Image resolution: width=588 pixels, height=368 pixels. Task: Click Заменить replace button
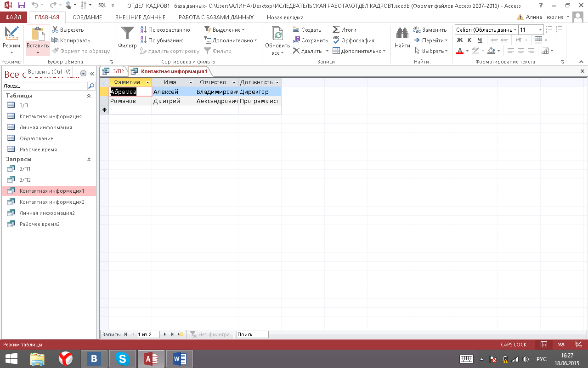430,30
